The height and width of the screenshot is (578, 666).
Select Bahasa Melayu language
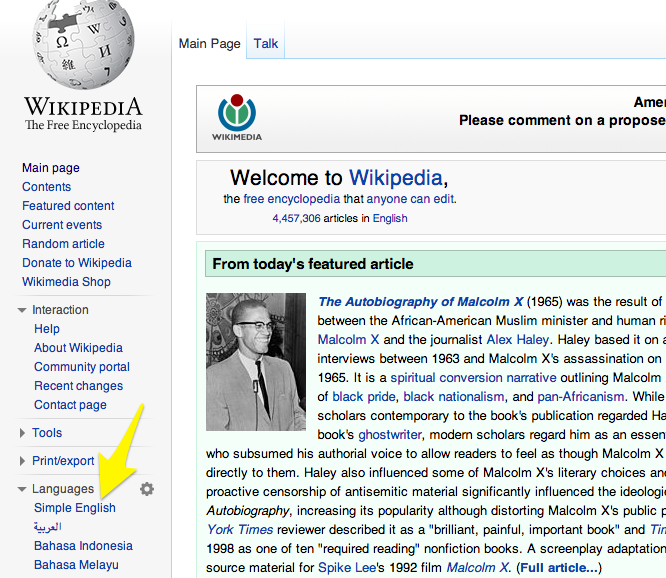pyautogui.click(x=76, y=565)
